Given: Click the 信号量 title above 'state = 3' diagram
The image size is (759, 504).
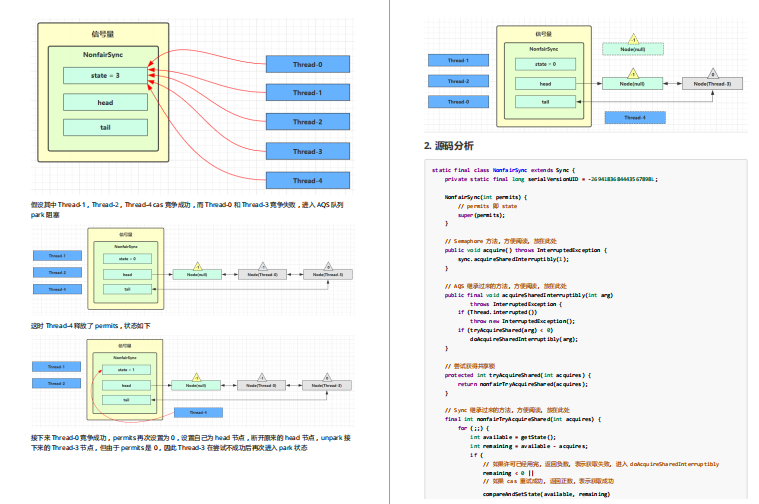Looking at the screenshot, I should pos(103,34).
